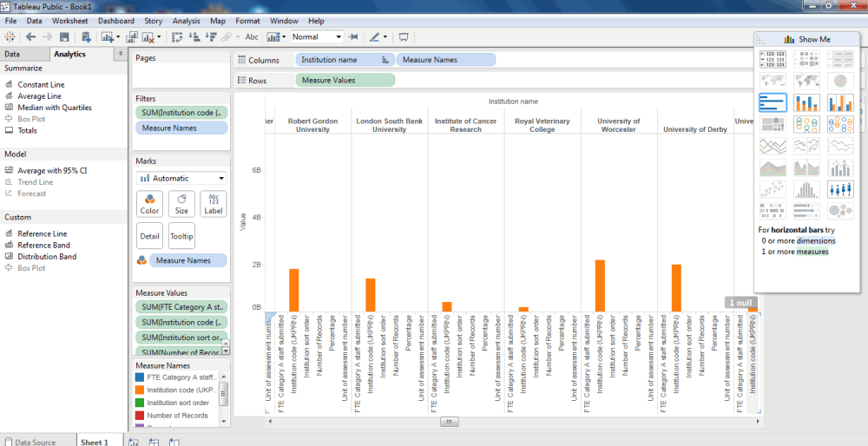Open highlight pen dropdown arrow
The image size is (868, 446).
tap(385, 37)
